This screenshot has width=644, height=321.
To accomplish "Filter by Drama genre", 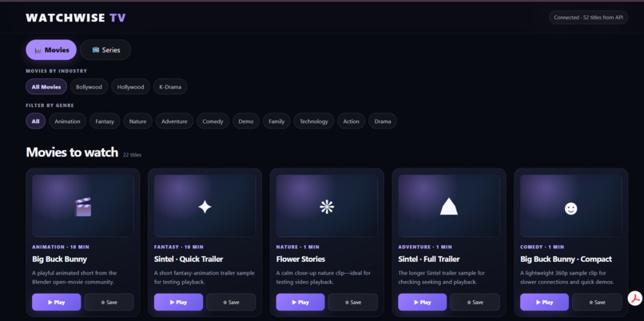I will [x=383, y=121].
